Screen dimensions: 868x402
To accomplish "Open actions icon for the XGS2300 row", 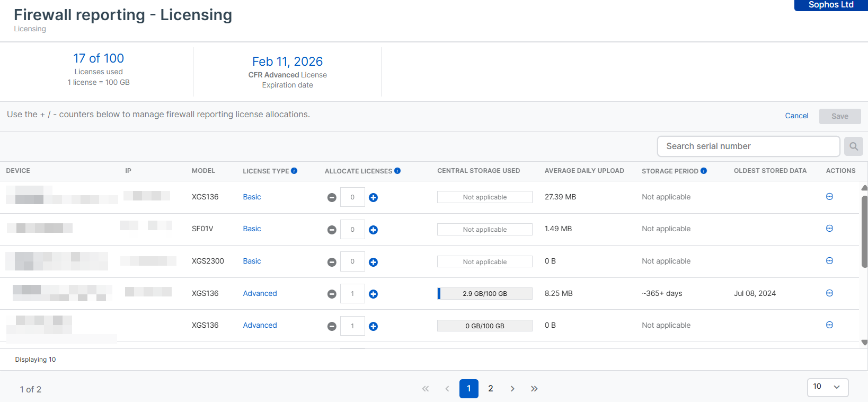I will 829,261.
